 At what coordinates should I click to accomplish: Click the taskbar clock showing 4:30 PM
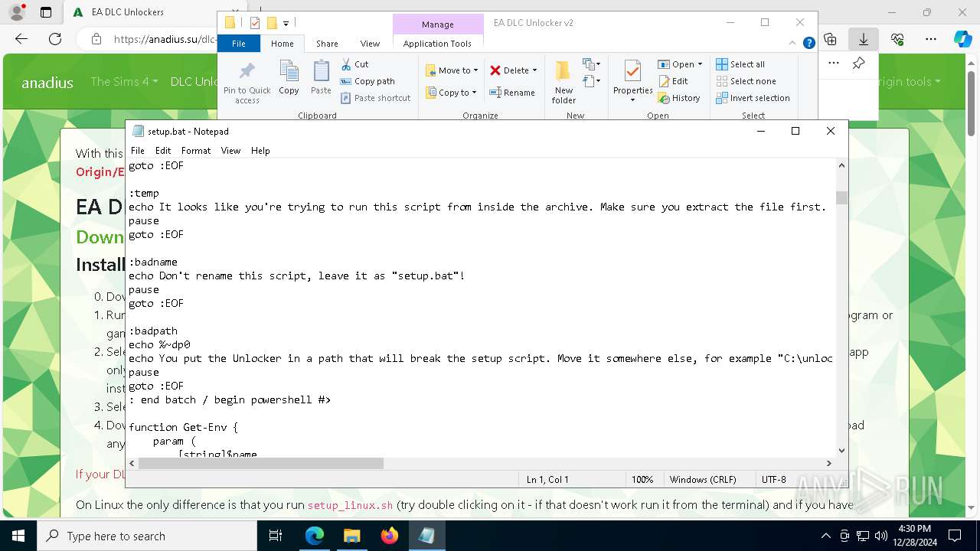914,536
